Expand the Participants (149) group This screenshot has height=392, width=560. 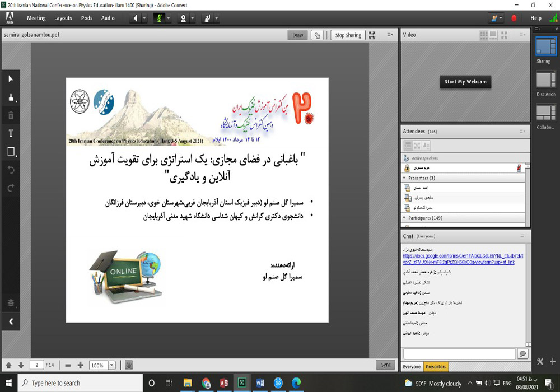pos(405,217)
